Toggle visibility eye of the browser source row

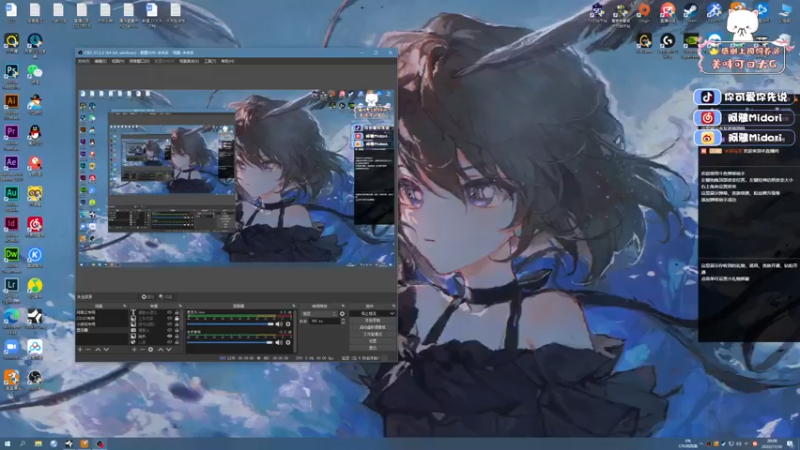coord(170,341)
